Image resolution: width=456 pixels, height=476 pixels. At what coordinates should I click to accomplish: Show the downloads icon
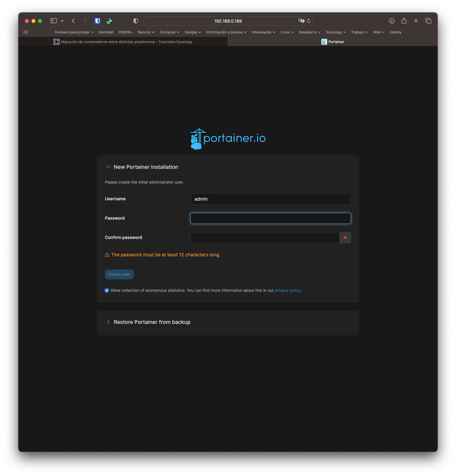coord(391,21)
